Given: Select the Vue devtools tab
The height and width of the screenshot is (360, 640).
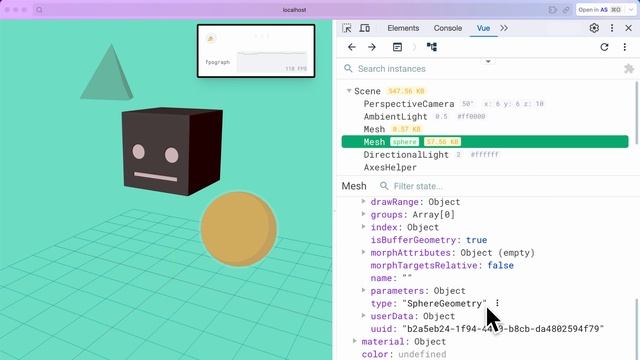Looking at the screenshot, I should [x=483, y=28].
